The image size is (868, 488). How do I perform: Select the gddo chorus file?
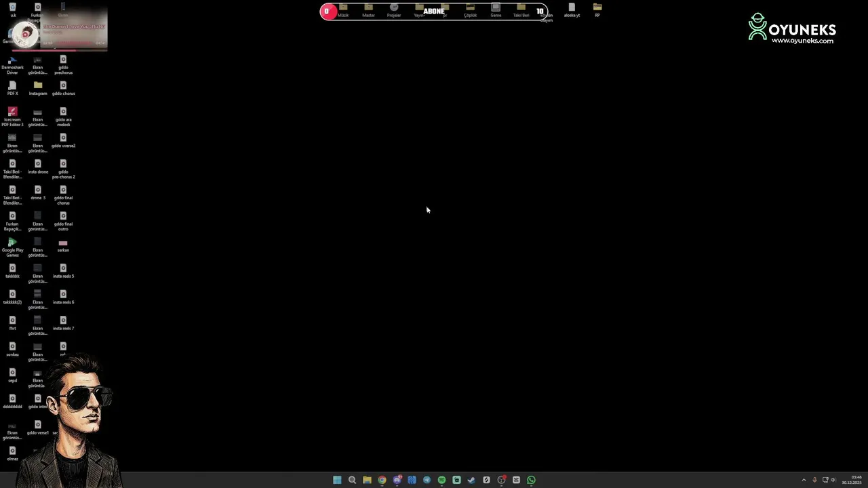click(x=63, y=88)
